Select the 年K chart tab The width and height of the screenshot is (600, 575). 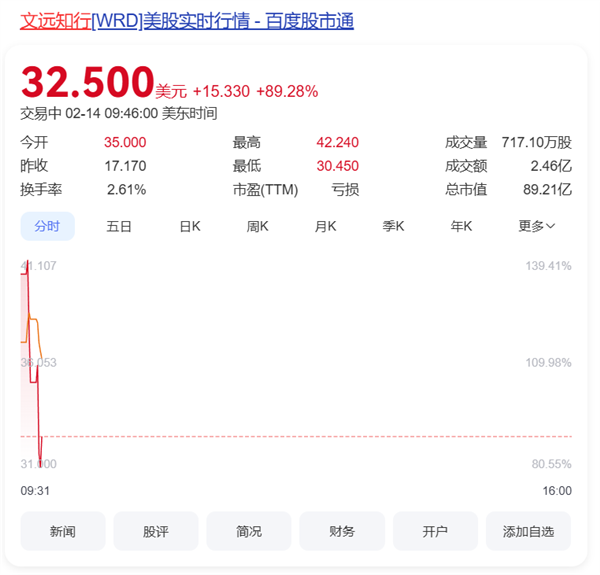point(461,226)
